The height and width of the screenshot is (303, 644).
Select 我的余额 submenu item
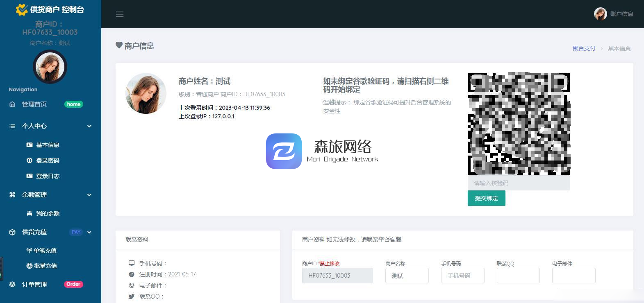coord(48,213)
